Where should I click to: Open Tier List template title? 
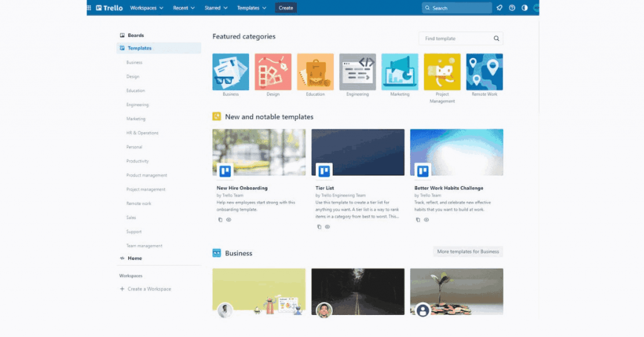coord(325,188)
